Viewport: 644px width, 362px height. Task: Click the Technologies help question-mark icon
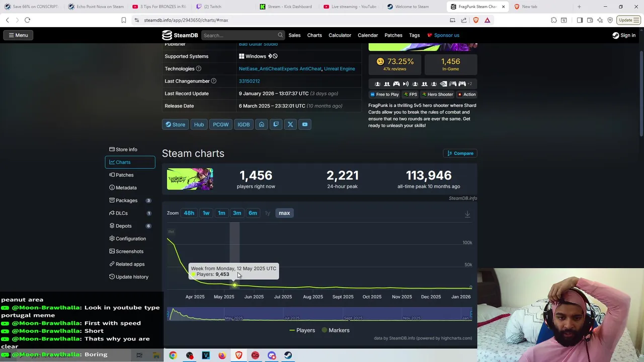[198, 69]
